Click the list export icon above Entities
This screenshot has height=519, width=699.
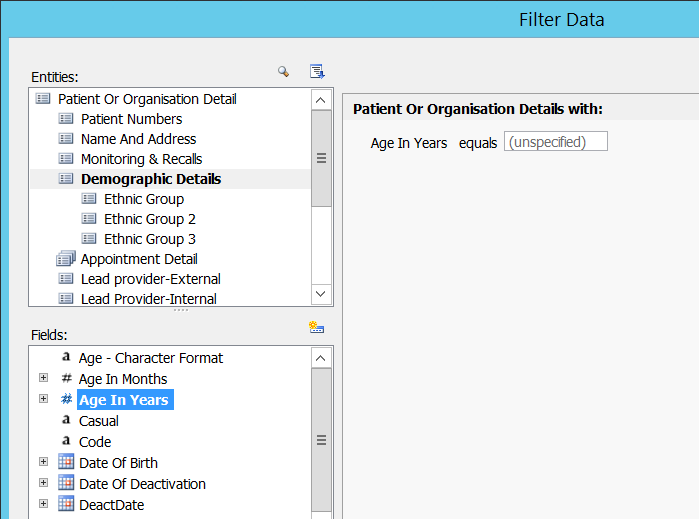coord(317,71)
